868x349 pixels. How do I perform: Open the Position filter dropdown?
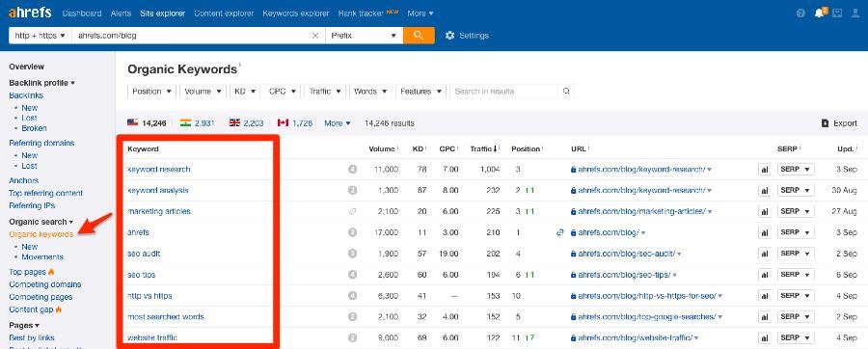[151, 92]
